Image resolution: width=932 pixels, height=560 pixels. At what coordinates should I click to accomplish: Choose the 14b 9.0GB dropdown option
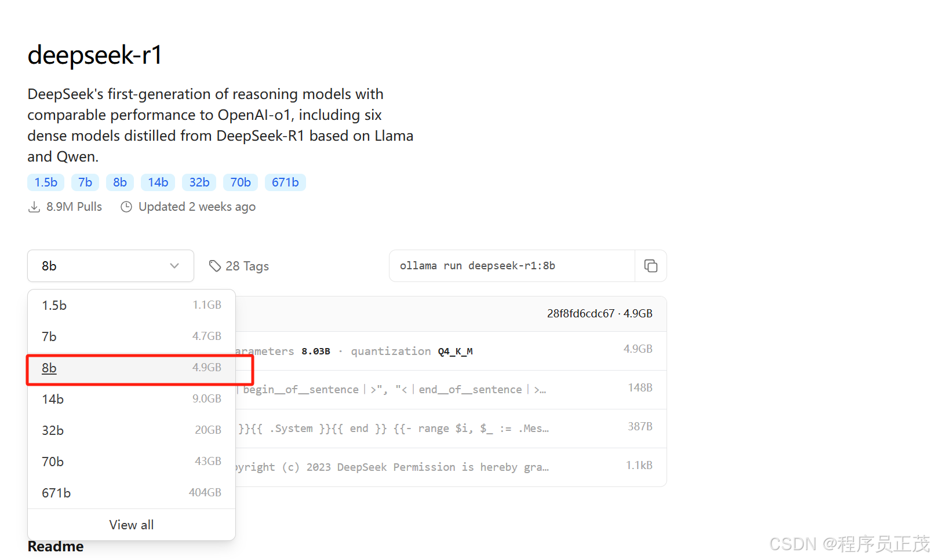pyautogui.click(x=132, y=399)
